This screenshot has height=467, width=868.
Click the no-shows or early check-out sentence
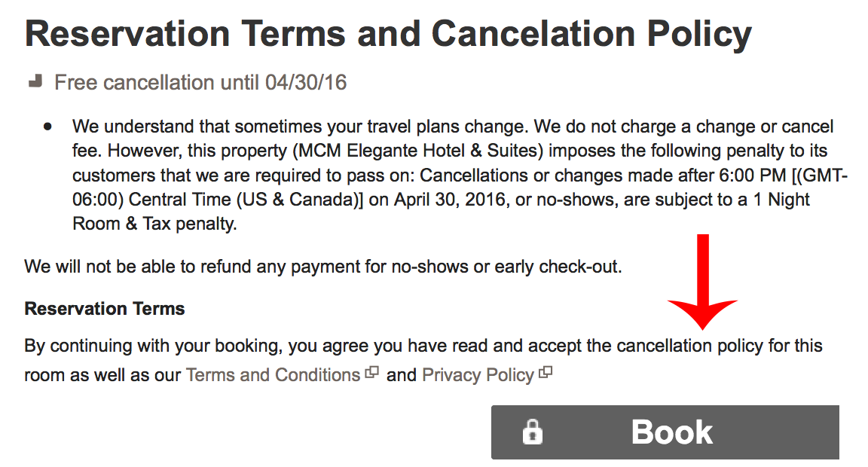click(323, 267)
